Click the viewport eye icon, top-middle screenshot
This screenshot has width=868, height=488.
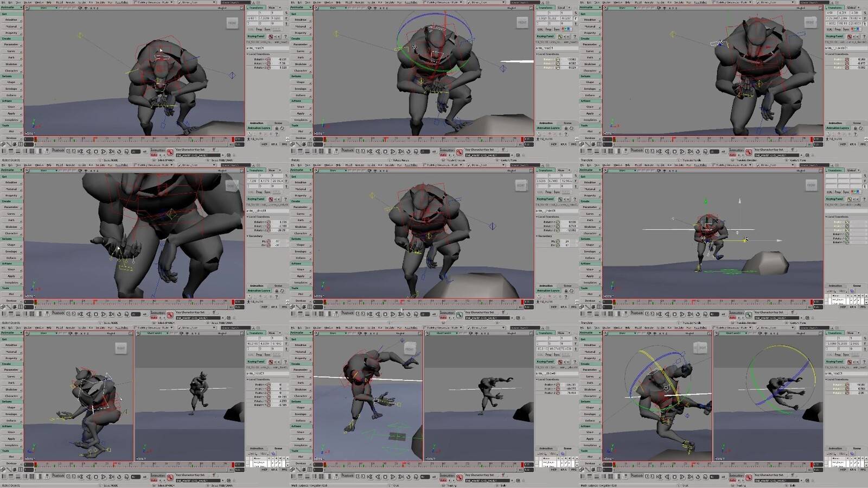375,8
